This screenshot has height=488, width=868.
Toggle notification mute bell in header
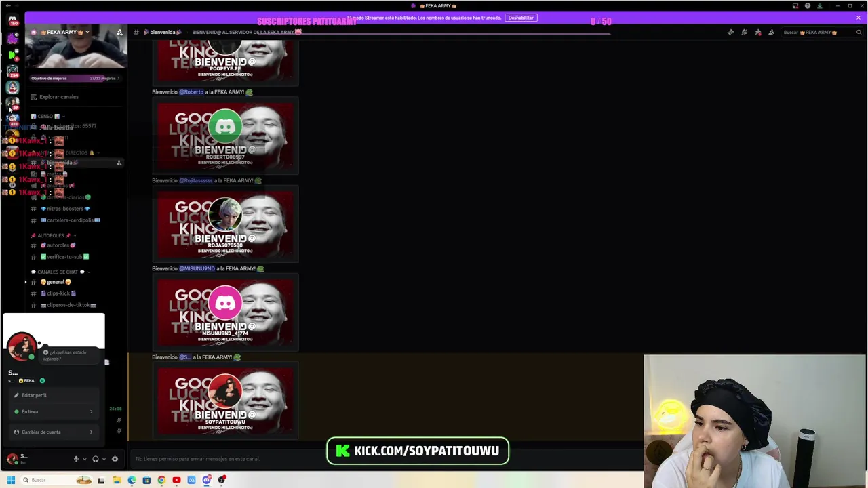click(x=744, y=32)
